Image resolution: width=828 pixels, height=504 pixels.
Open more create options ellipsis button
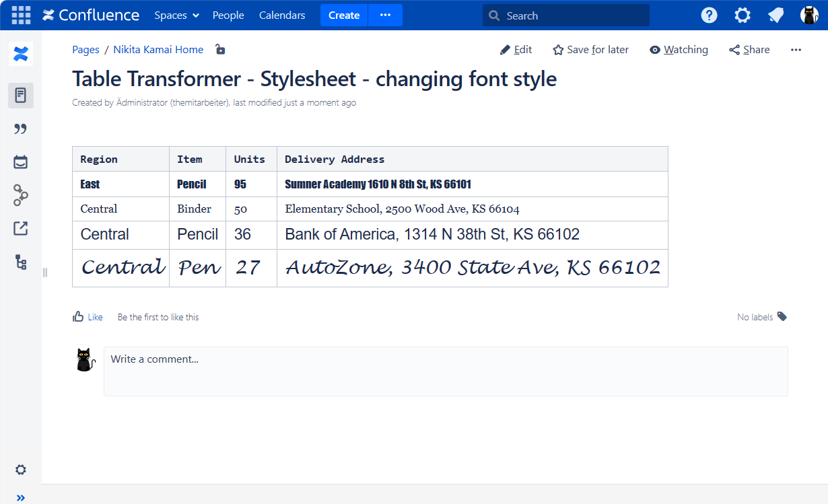(x=385, y=15)
